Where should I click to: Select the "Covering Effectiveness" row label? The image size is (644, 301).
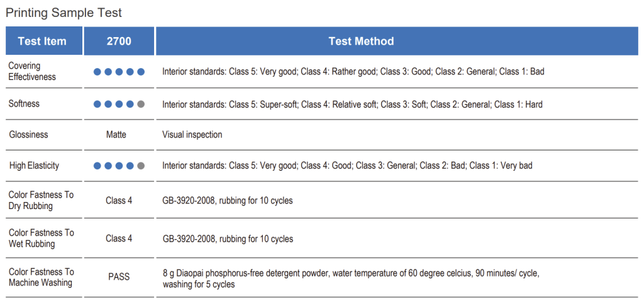(32, 71)
